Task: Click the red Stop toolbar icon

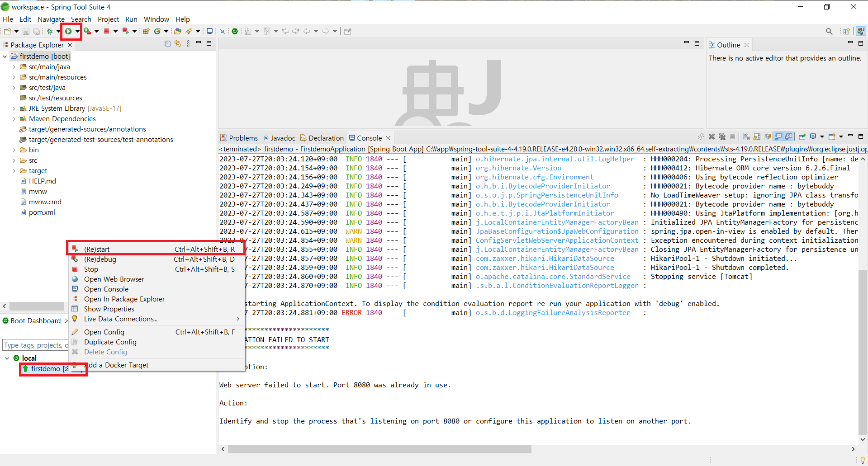Action: click(x=107, y=31)
